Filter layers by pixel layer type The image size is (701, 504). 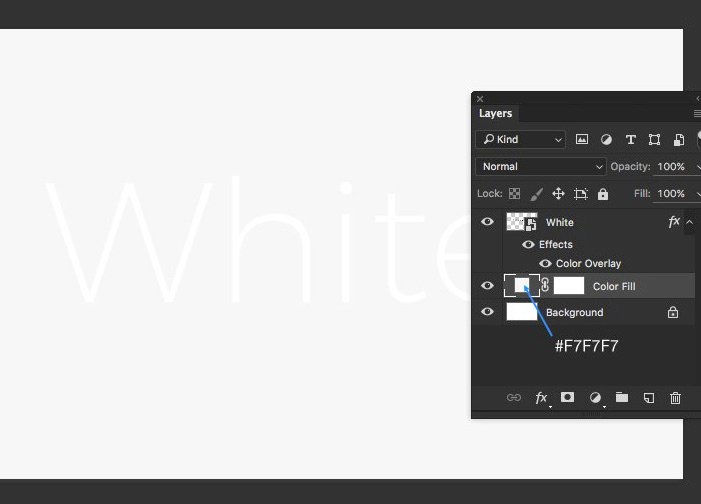582,140
